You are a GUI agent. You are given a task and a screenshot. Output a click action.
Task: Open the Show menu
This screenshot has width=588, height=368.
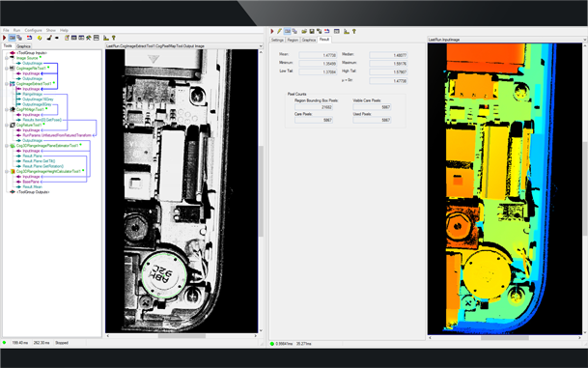pyautogui.click(x=51, y=30)
